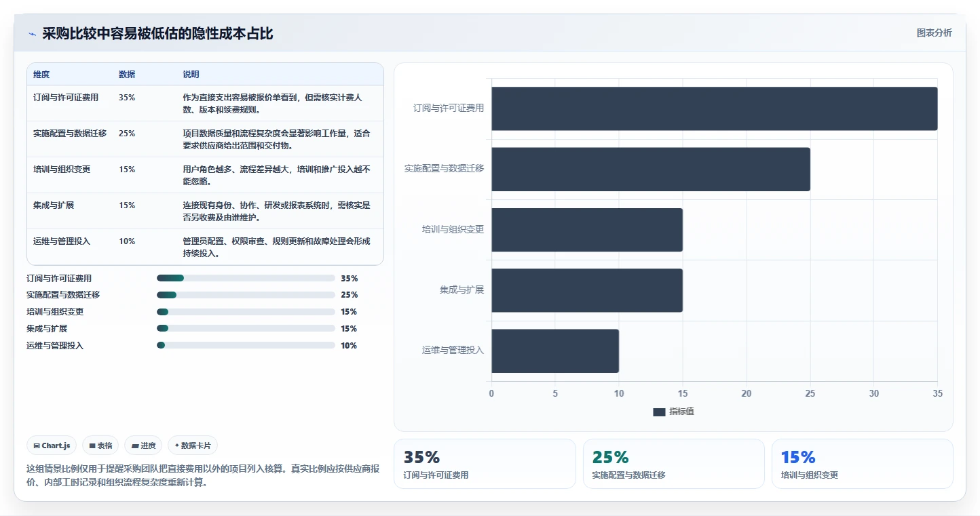Click the 20 tick on the chart axis

point(747,393)
